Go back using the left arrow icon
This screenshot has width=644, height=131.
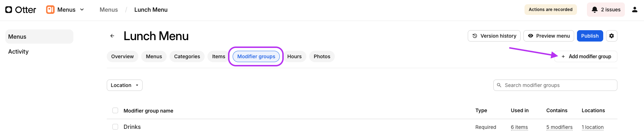click(112, 36)
